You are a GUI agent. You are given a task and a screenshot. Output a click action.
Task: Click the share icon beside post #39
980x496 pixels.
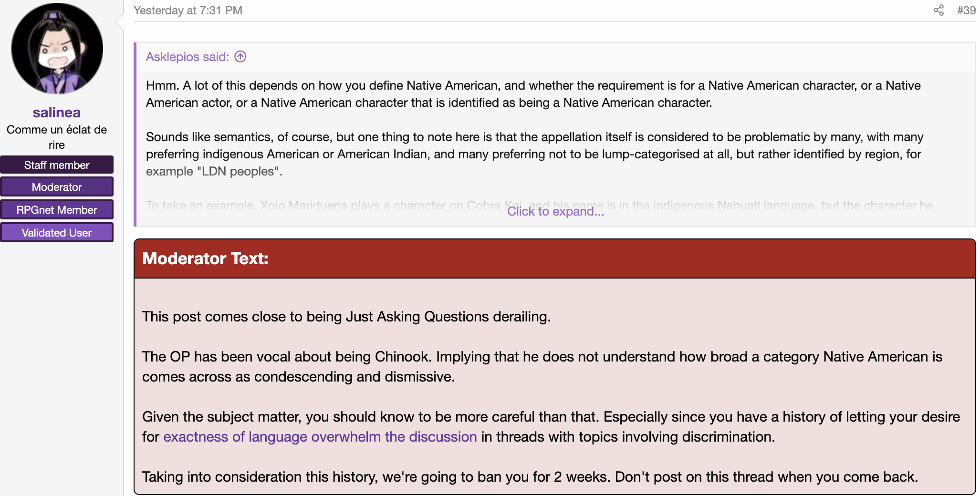[x=938, y=10]
